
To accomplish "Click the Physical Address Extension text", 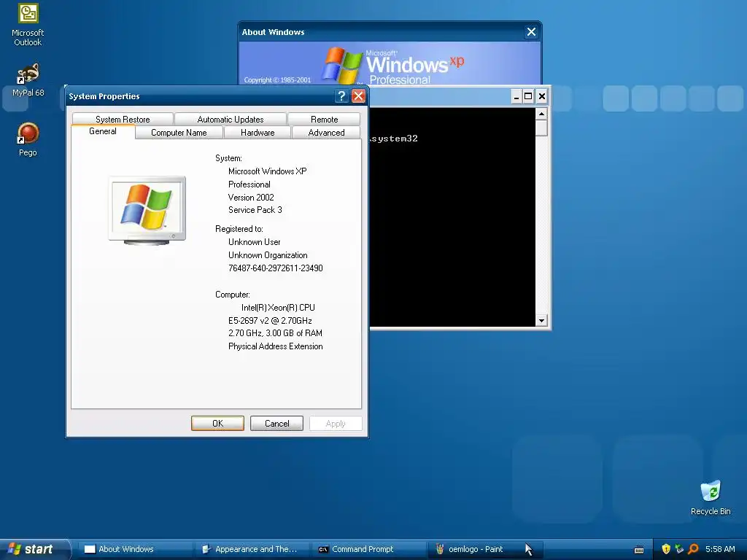I will click(x=275, y=346).
